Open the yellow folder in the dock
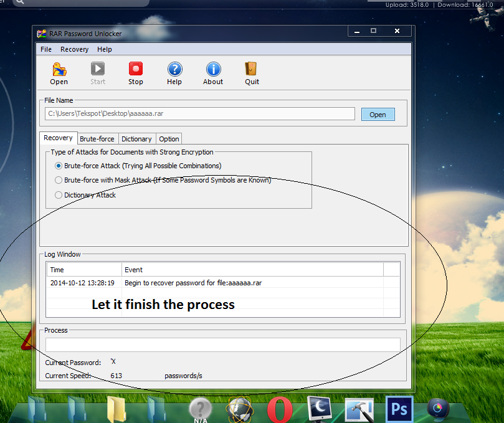Image resolution: width=504 pixels, height=423 pixels. tap(116, 409)
